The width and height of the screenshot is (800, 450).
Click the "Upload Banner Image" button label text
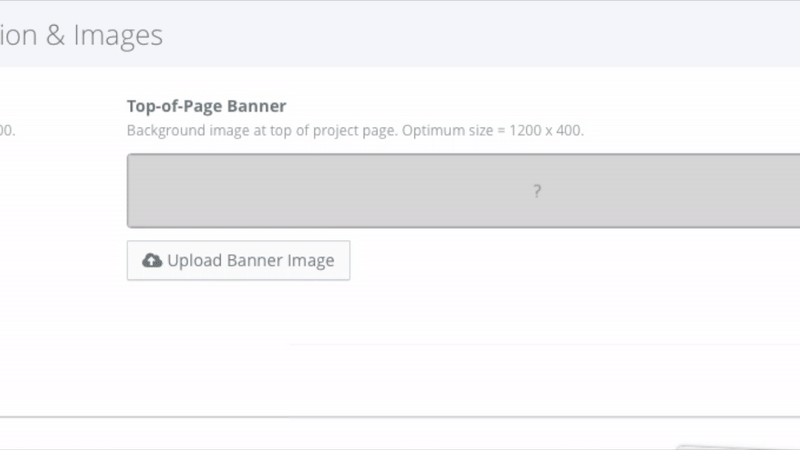click(250, 261)
